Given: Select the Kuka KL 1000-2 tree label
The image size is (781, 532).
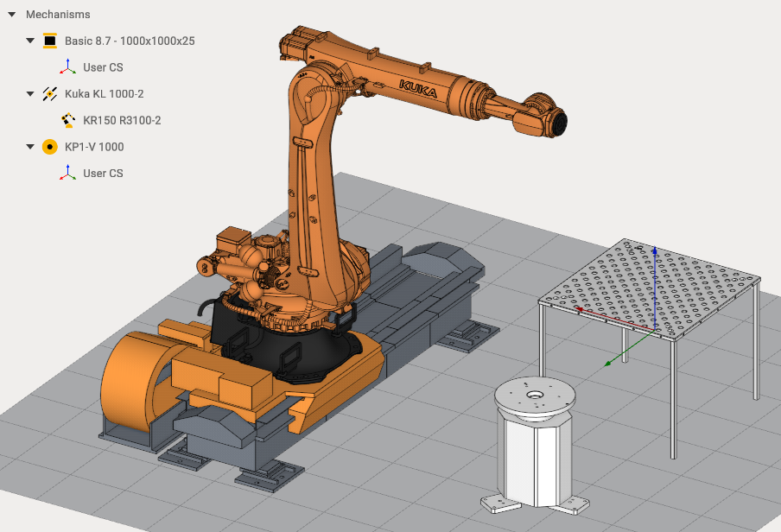Looking at the screenshot, I should click(x=104, y=93).
